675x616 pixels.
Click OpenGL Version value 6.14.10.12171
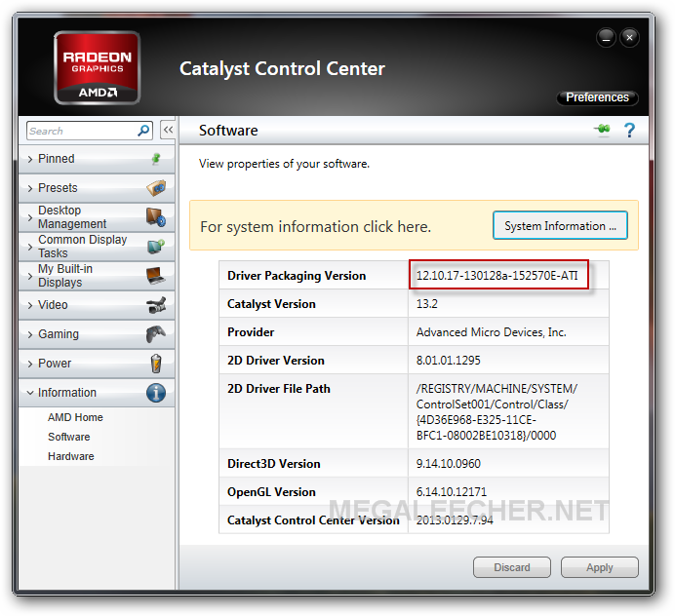[452, 491]
